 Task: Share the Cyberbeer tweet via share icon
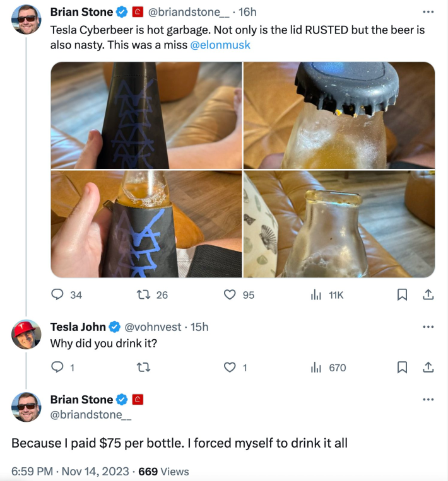tap(428, 294)
